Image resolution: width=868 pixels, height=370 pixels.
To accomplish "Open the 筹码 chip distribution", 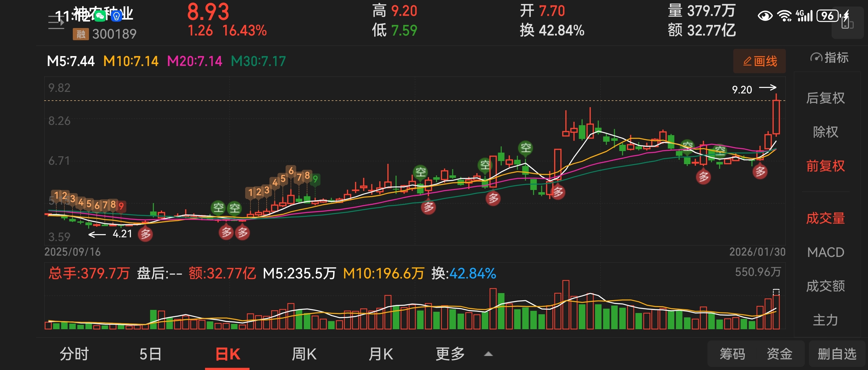I will point(732,354).
